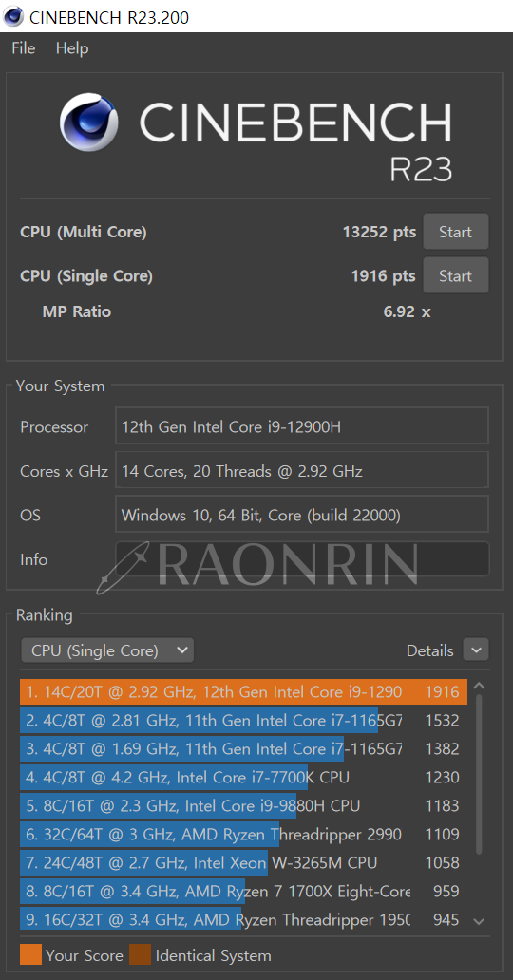The height and width of the screenshot is (980, 513).
Task: Select the i7-1165G7 ranking row at 1.69 GHz
Action: [244, 748]
